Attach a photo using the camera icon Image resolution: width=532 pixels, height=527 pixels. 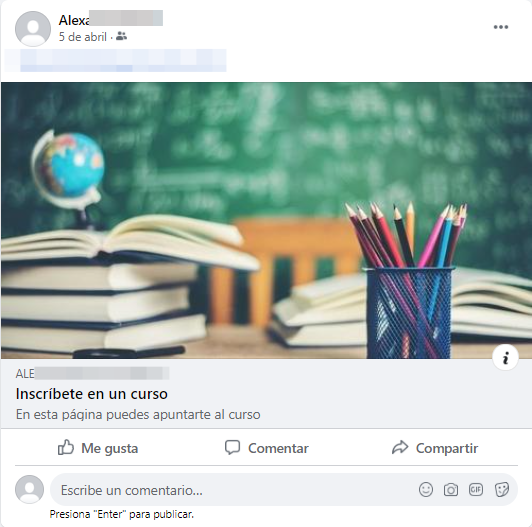451,490
